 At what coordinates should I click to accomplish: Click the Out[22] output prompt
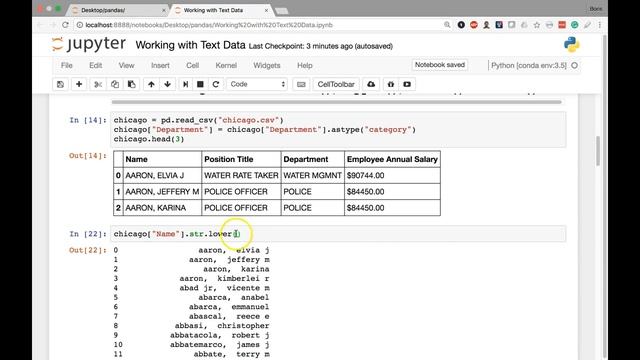[x=88, y=250]
